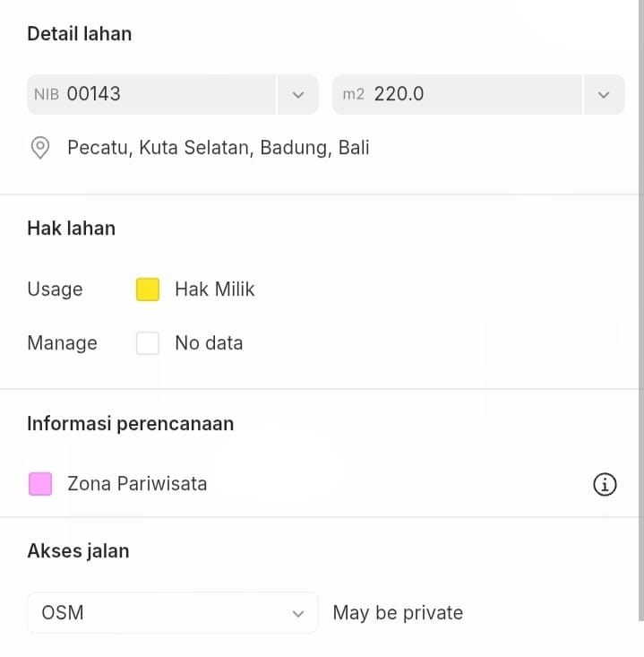Click the NIB 00143 field
Screen dimensions: 644x657
click(152, 94)
